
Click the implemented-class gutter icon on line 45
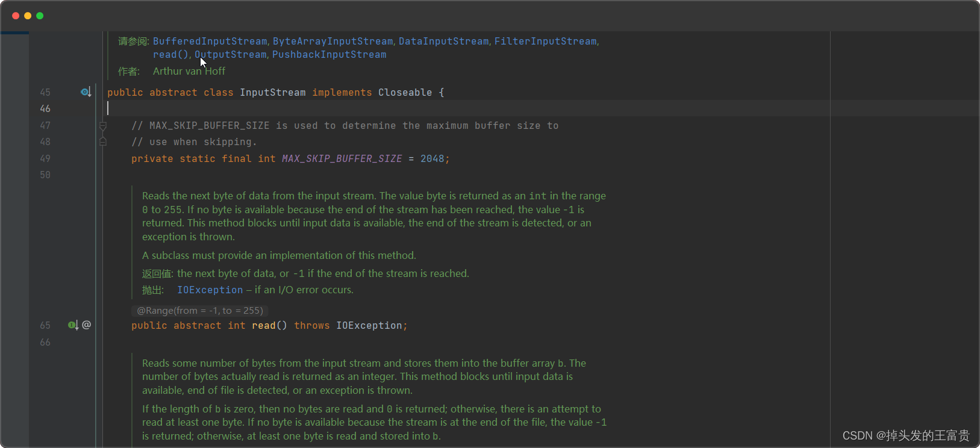click(86, 92)
